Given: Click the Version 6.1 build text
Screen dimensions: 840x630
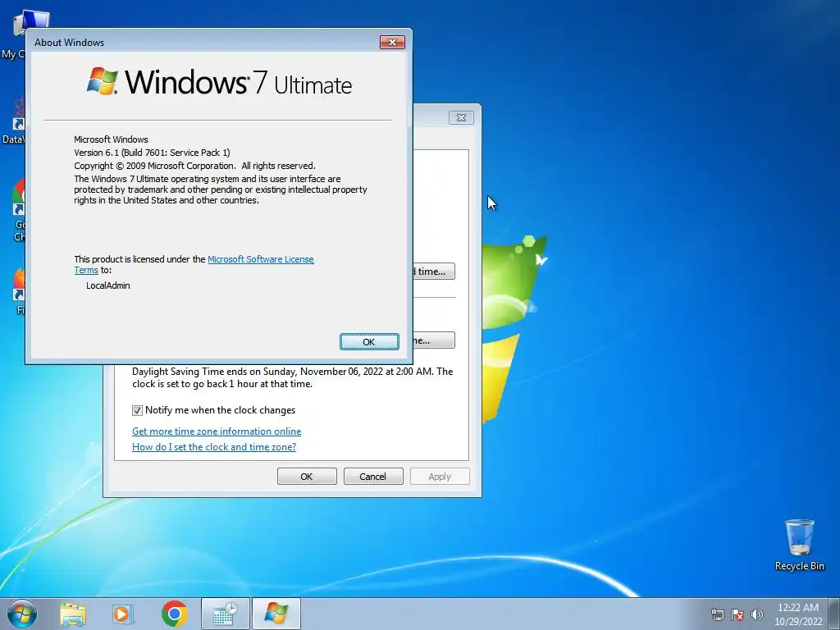Looking at the screenshot, I should click(152, 153).
